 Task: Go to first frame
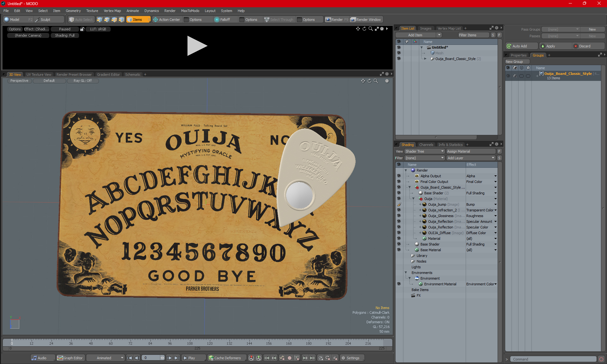click(x=129, y=358)
